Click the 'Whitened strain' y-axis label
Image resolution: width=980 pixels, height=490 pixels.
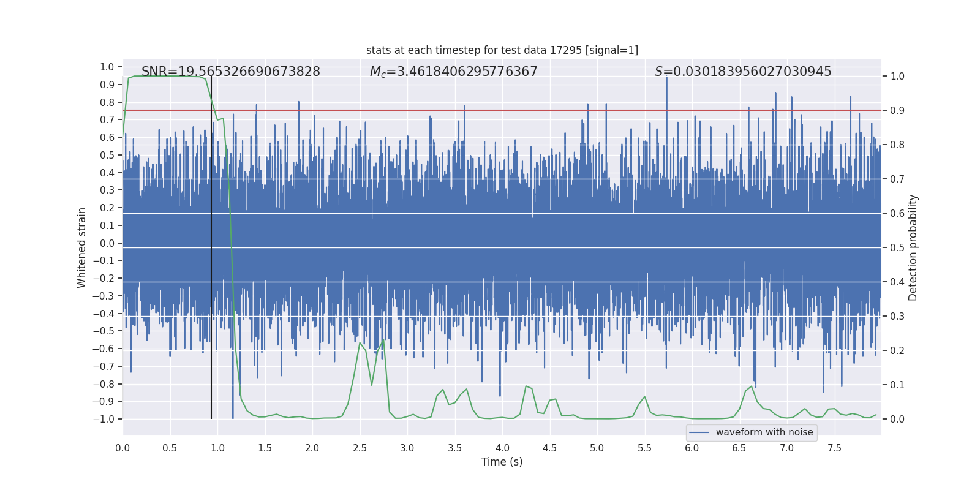[81, 248]
